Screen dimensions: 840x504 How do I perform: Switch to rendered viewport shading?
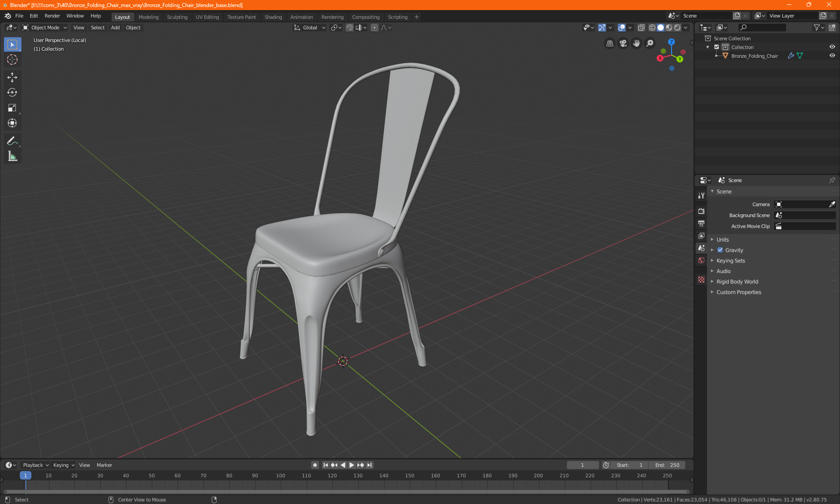(677, 28)
